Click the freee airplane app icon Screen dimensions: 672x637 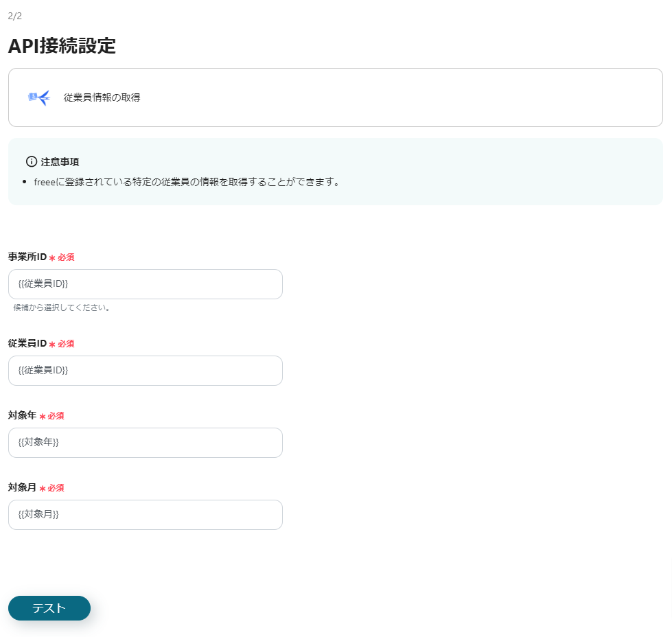click(39, 97)
